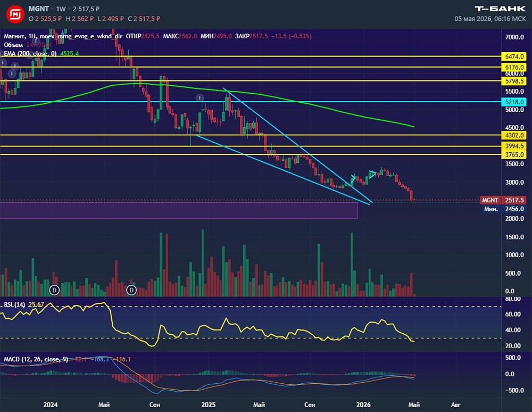Select the yellow 6176.0 price level label
Screen dimensions: 532x412
pyautogui.click(x=514, y=67)
